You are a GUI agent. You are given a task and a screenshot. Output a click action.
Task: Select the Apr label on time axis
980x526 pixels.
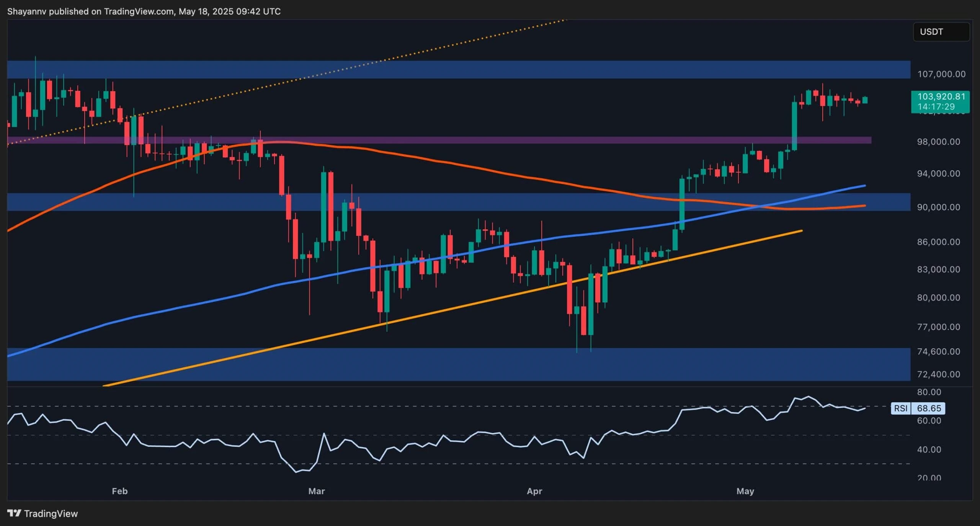coord(534,491)
